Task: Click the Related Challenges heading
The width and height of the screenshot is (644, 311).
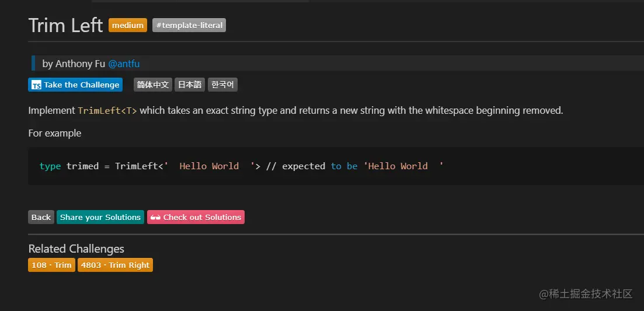Action: point(76,249)
